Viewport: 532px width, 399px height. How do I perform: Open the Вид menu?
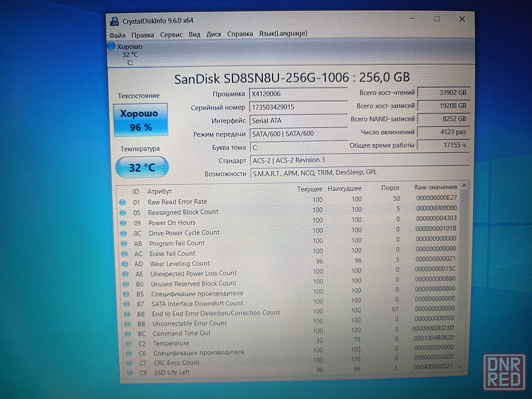pos(194,35)
